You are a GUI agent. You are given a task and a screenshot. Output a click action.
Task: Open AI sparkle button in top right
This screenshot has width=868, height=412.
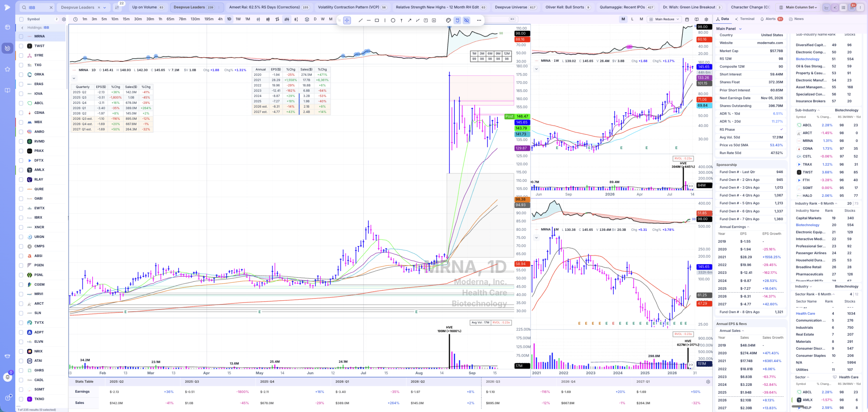tap(835, 7)
